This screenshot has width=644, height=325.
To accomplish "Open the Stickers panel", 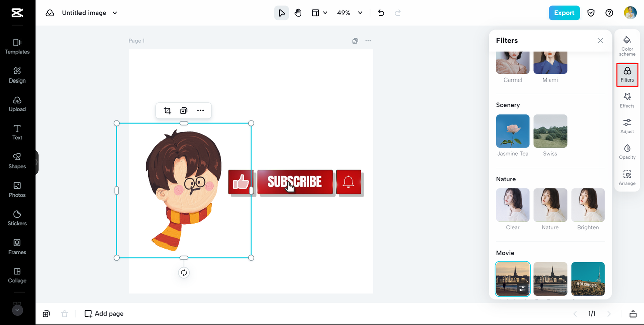I will pos(17,218).
